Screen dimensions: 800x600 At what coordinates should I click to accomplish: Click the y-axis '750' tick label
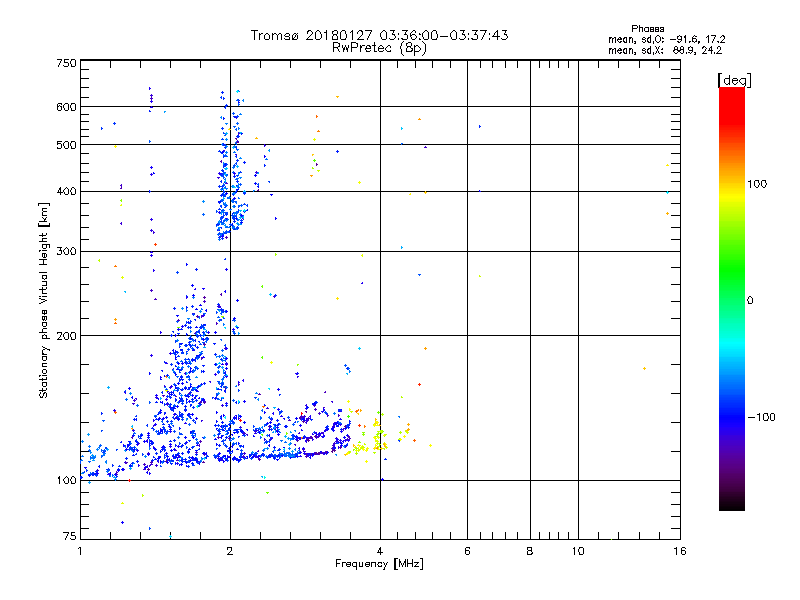66,63
